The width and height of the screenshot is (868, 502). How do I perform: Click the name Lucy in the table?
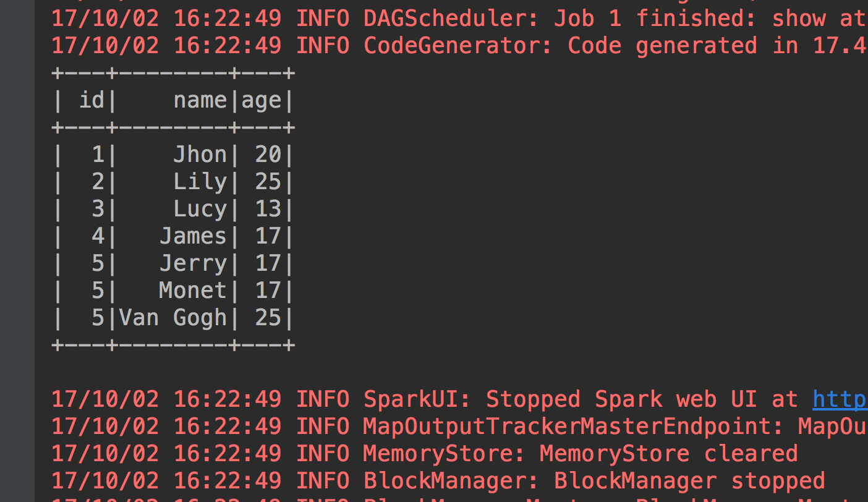tap(200, 209)
